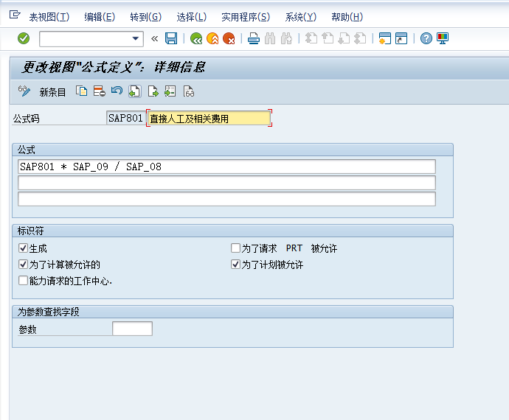Open the 转到(G) menu

pyautogui.click(x=146, y=17)
